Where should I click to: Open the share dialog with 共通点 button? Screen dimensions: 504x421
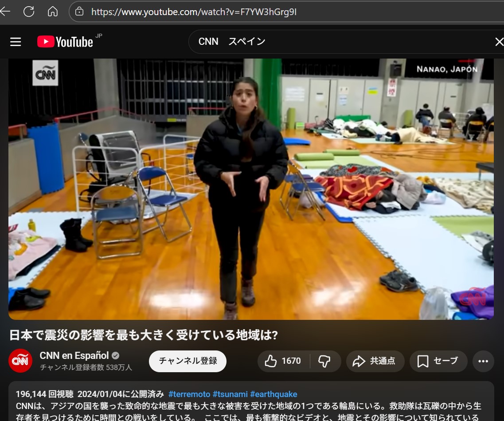(x=375, y=361)
